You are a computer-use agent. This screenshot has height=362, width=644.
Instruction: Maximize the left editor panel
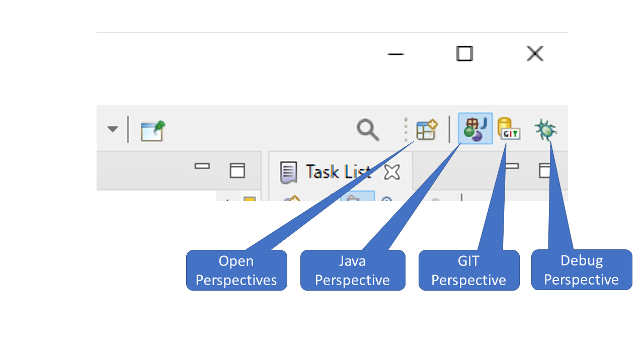click(237, 170)
